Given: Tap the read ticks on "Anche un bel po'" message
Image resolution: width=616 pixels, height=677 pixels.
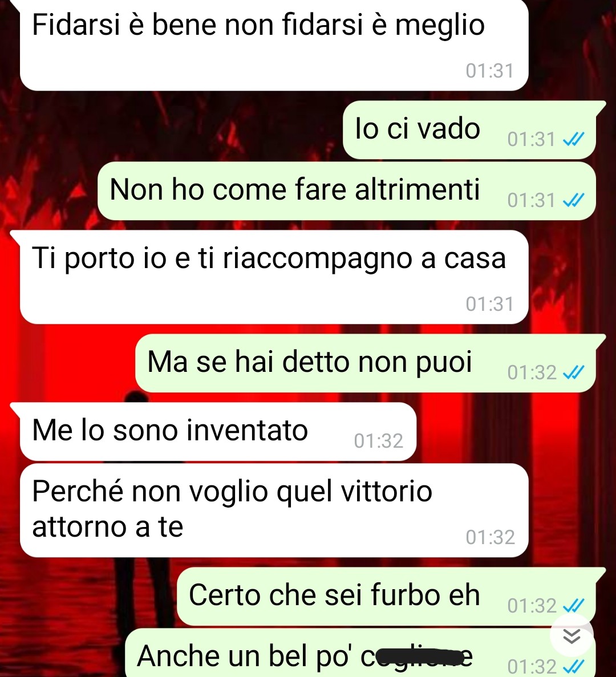Looking at the screenshot, I should coord(574,666).
